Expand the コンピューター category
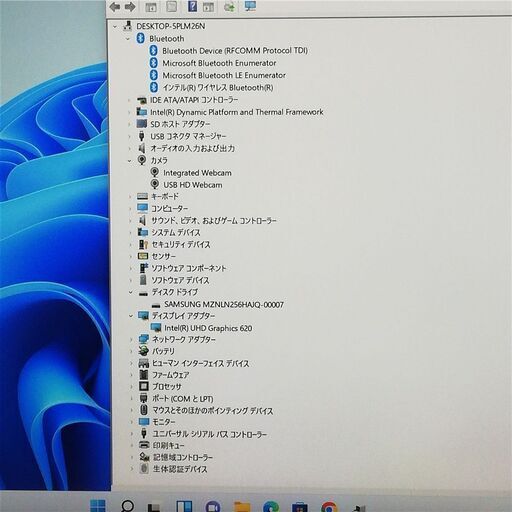Screen dimensions: 512x512 (130, 209)
